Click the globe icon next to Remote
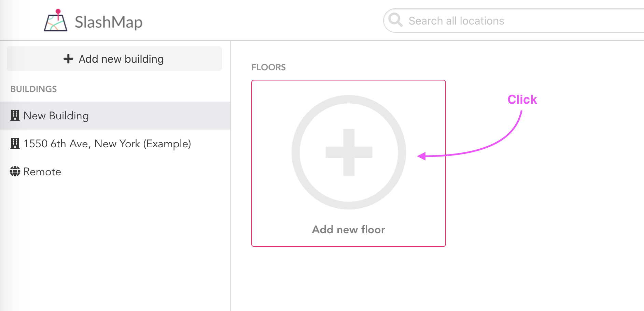The height and width of the screenshot is (311, 644). click(15, 171)
